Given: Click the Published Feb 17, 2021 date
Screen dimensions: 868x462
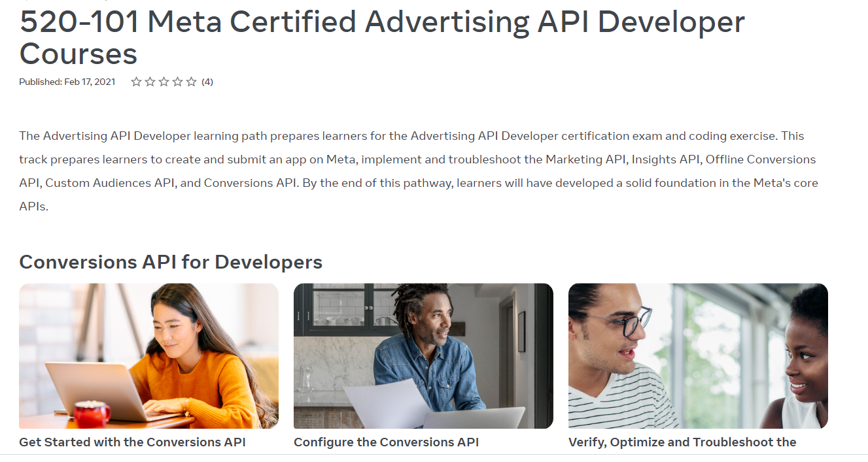Looking at the screenshot, I should coord(67,82).
